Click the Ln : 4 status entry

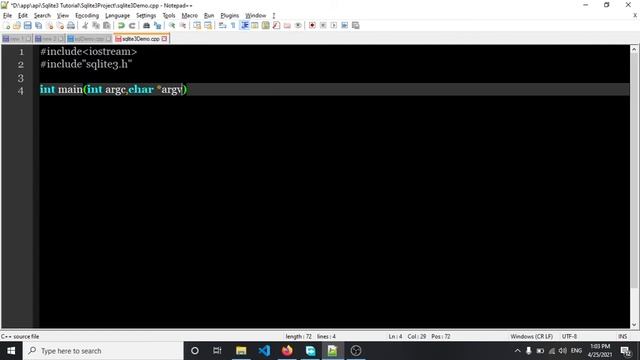(395, 336)
